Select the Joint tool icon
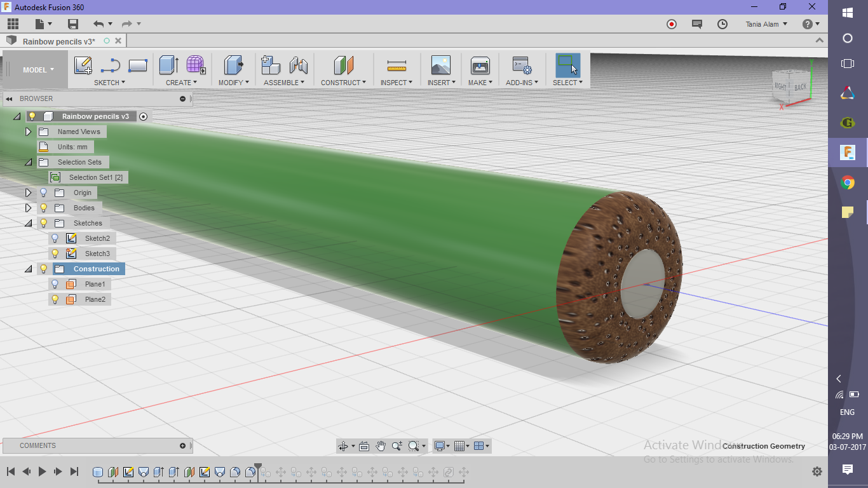 (x=298, y=65)
